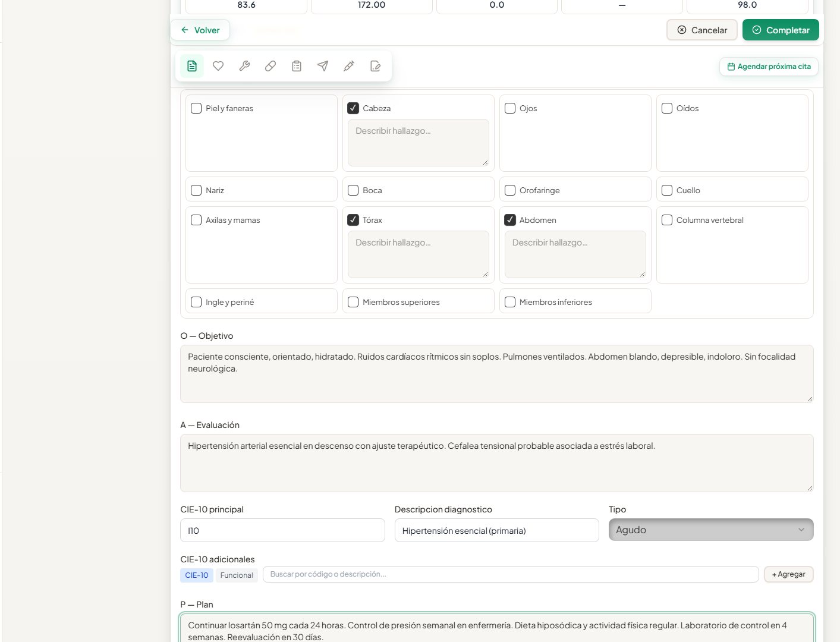Check the Columna vertebral checkbox
The height and width of the screenshot is (642, 840).
pos(667,220)
